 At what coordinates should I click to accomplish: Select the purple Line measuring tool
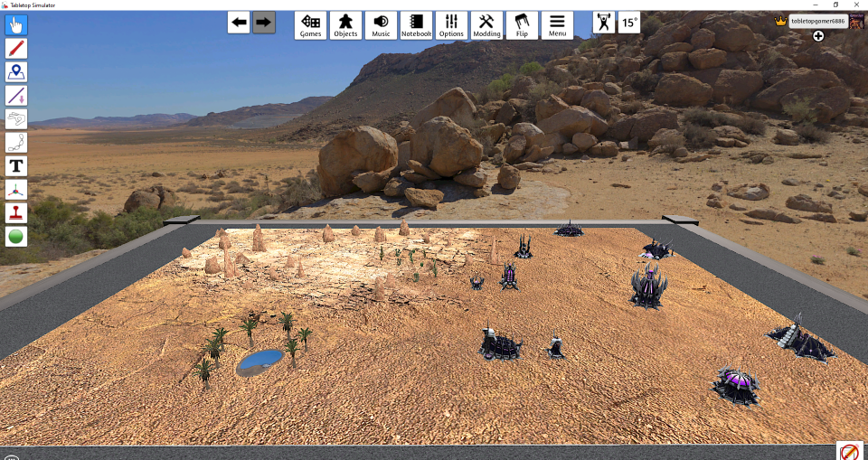pyautogui.click(x=16, y=95)
